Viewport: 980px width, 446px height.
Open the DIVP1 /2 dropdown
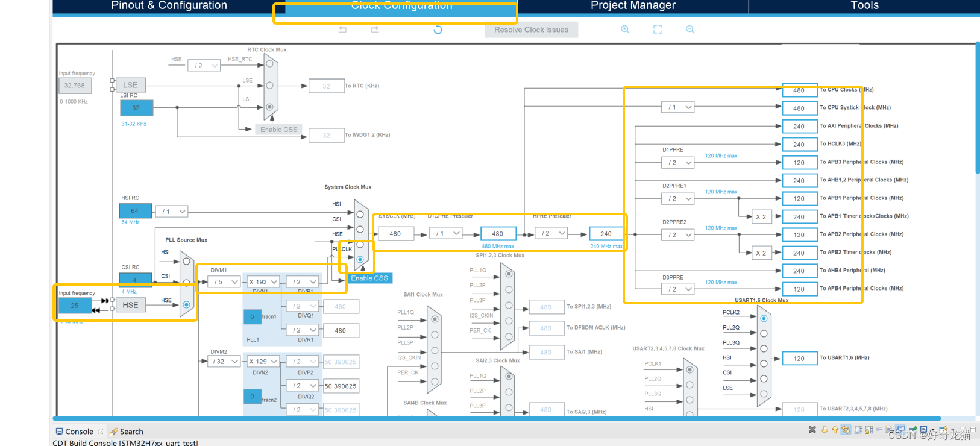(302, 282)
